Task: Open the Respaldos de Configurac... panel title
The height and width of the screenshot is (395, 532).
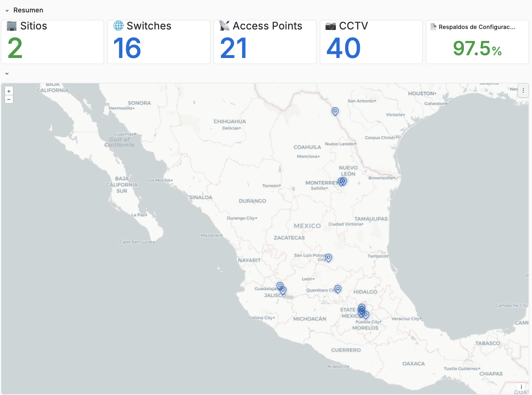Action: (477, 27)
